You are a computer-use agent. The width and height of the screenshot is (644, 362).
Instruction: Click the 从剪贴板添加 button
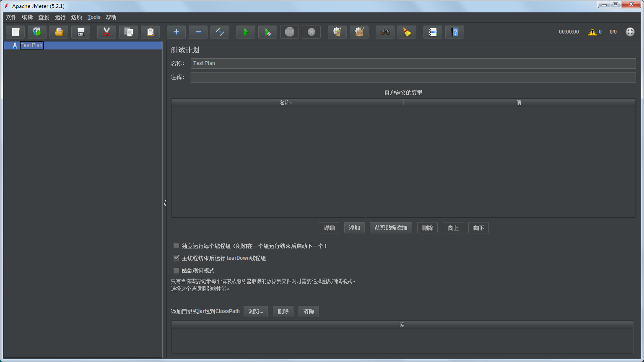(x=391, y=228)
